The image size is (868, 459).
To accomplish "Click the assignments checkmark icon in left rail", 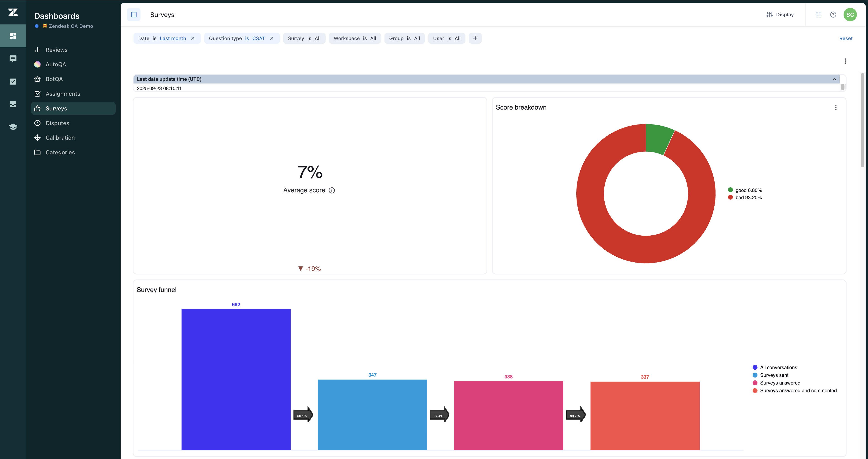I will click(13, 81).
